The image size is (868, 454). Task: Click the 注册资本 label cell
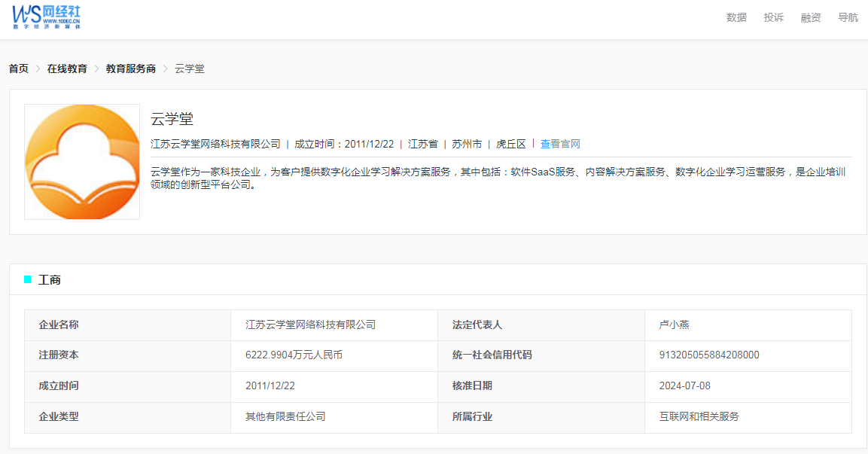127,355
